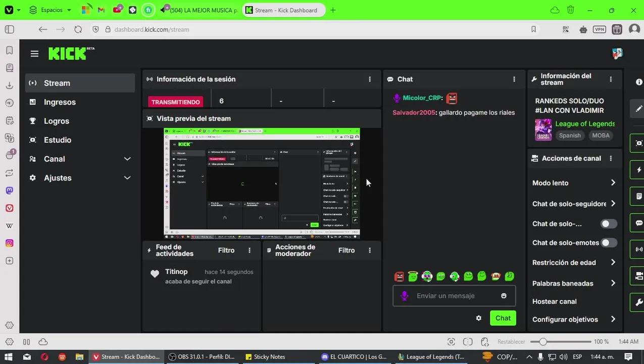Click the wrench widget icon on right rail
The image size is (644, 364).
(638, 302)
